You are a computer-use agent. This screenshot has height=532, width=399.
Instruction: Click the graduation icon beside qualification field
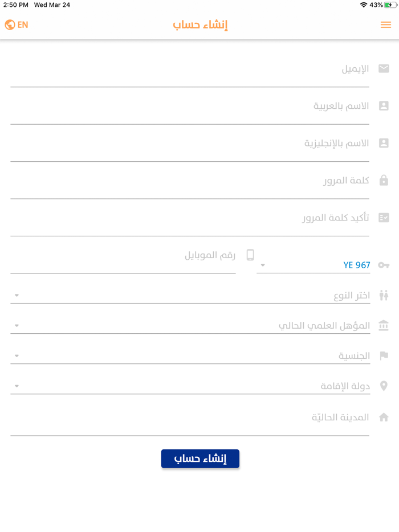tap(384, 325)
